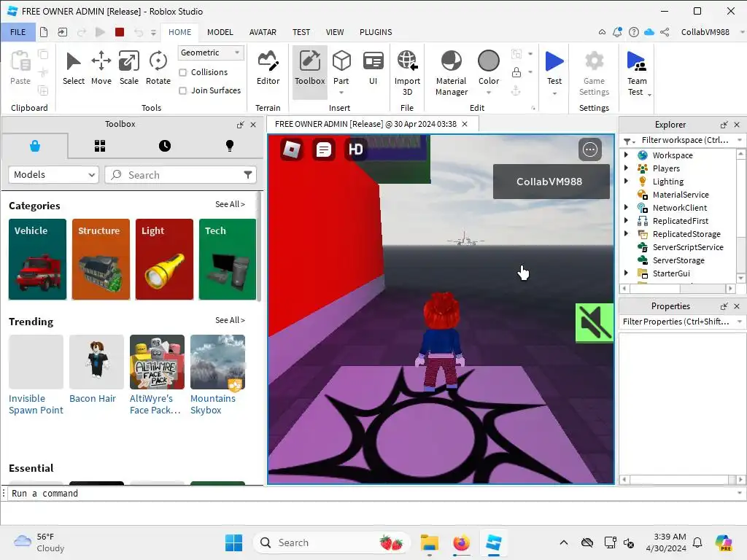Open the Toolbox Recent clock tab
The height and width of the screenshot is (560, 747).
click(165, 146)
